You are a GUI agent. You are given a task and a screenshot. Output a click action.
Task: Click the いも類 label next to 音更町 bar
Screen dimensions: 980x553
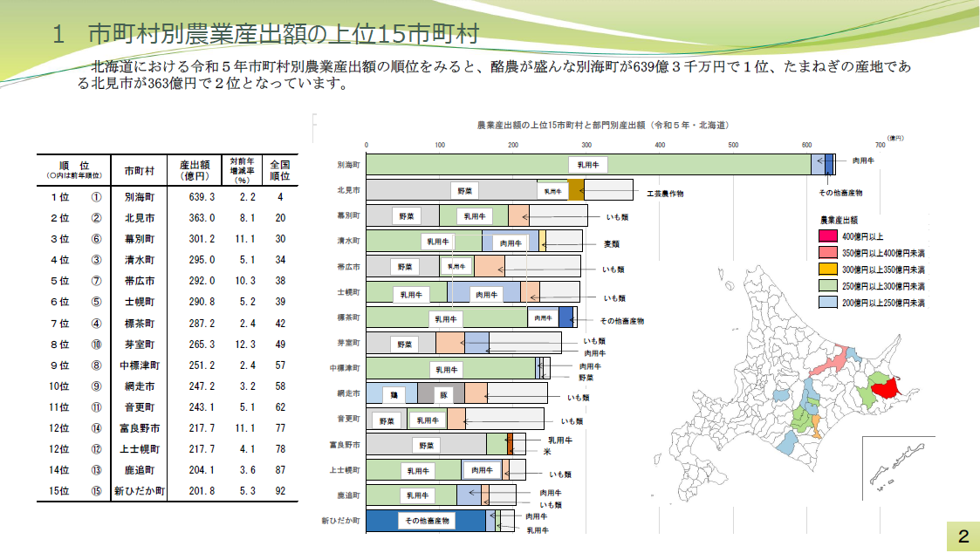tap(573, 420)
